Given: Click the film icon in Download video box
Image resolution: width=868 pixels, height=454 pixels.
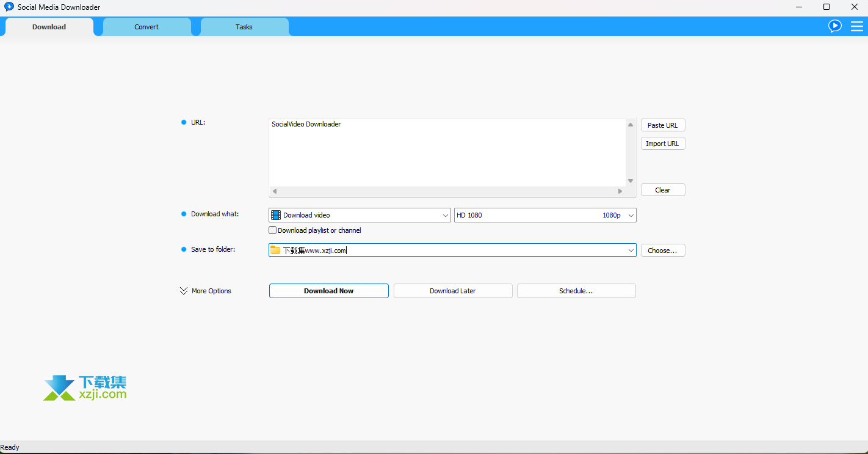Looking at the screenshot, I should pyautogui.click(x=276, y=215).
